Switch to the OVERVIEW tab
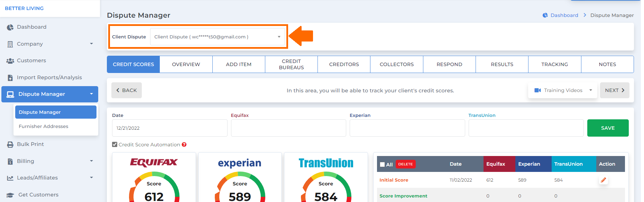644x202 pixels. pos(186,64)
